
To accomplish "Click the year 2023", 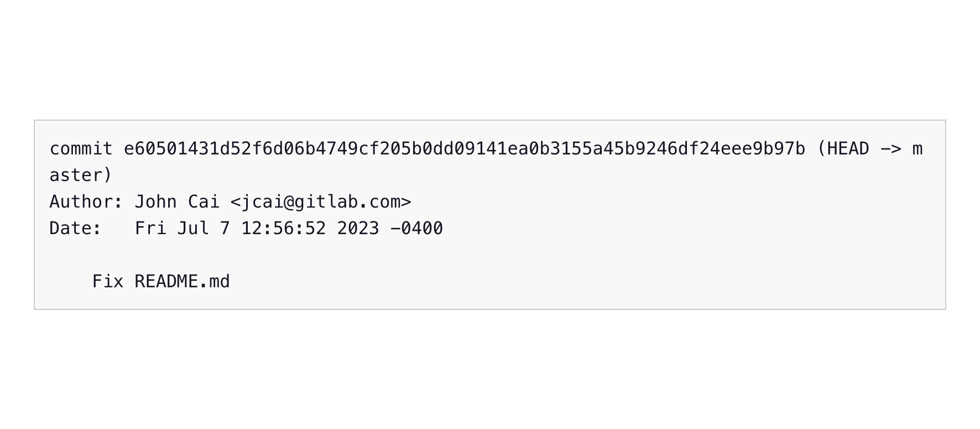I will tap(358, 229).
